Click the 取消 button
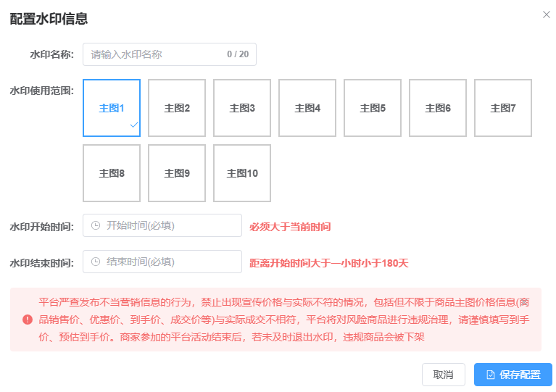The image size is (556, 392). click(443, 375)
